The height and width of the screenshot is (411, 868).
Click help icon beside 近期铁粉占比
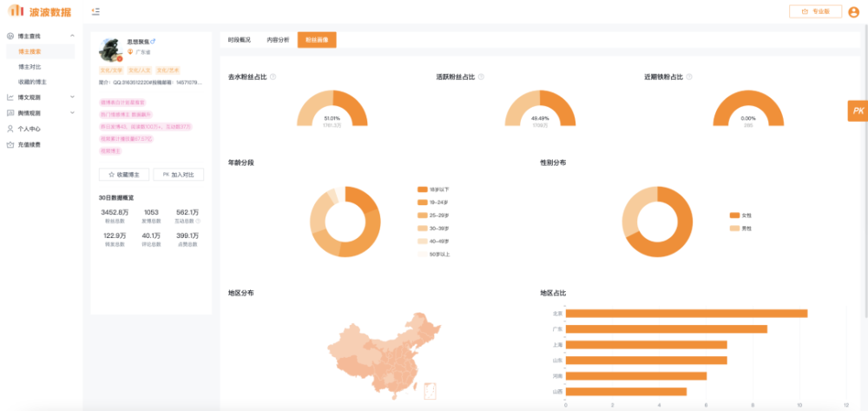click(x=689, y=77)
